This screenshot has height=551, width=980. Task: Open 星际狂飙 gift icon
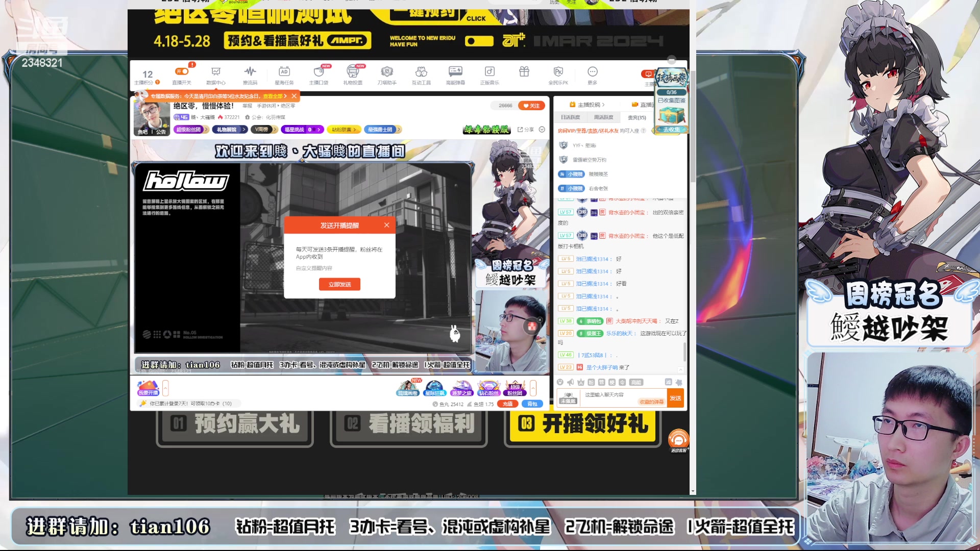coord(434,388)
